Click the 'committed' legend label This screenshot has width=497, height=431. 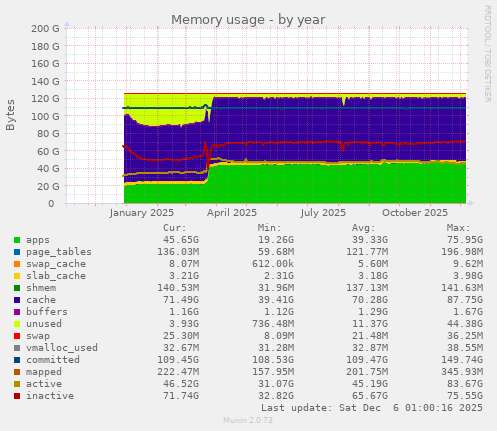53,360
